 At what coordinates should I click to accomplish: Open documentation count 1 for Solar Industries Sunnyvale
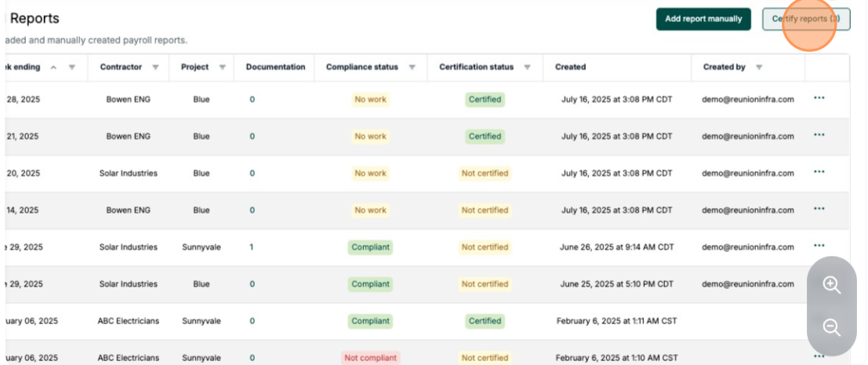coord(252,247)
